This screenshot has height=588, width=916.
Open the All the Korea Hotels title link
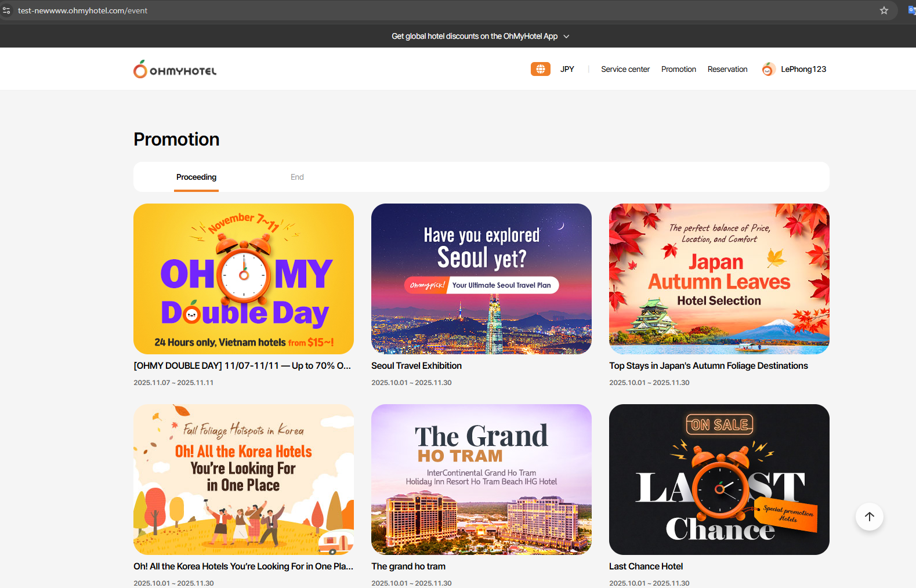click(244, 567)
